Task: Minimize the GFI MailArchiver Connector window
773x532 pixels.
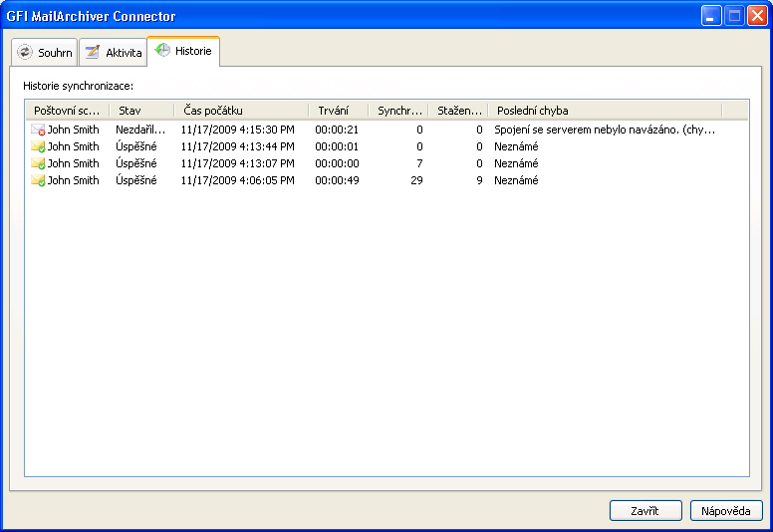Action: 711,16
